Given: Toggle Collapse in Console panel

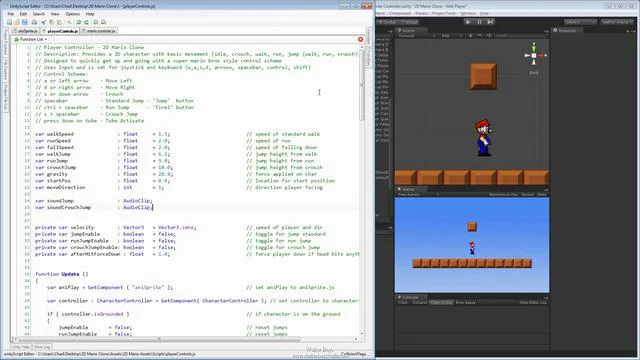Looking at the screenshot, I should coord(420,302).
